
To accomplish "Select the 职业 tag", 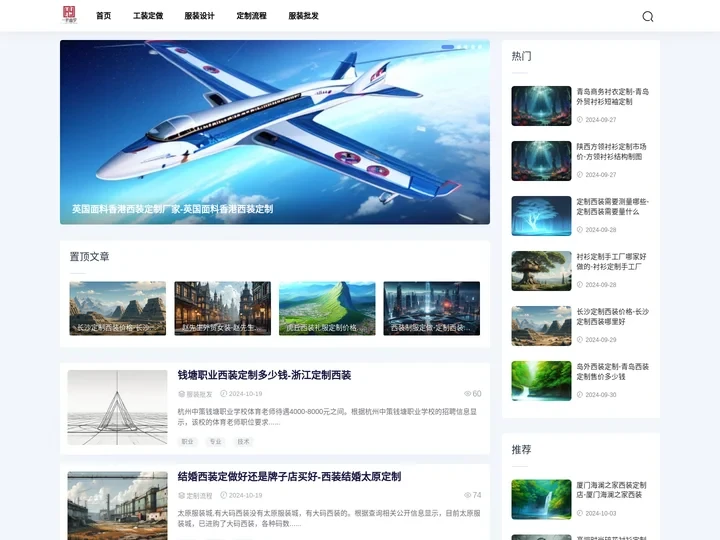I will click(187, 441).
